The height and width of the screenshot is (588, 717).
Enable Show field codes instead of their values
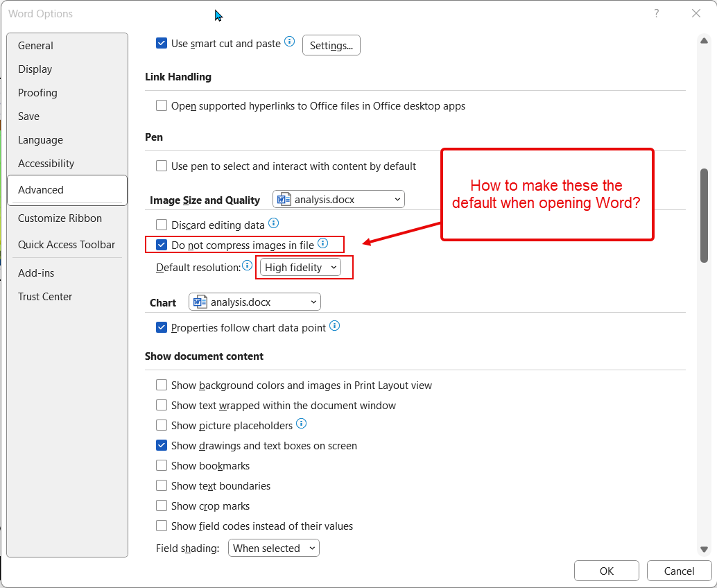[x=162, y=526]
